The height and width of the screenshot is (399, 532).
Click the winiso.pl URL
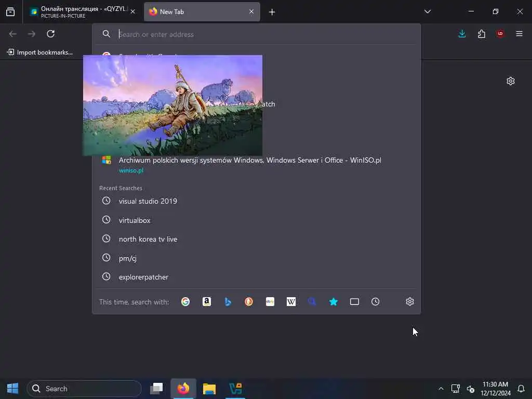pyautogui.click(x=131, y=170)
